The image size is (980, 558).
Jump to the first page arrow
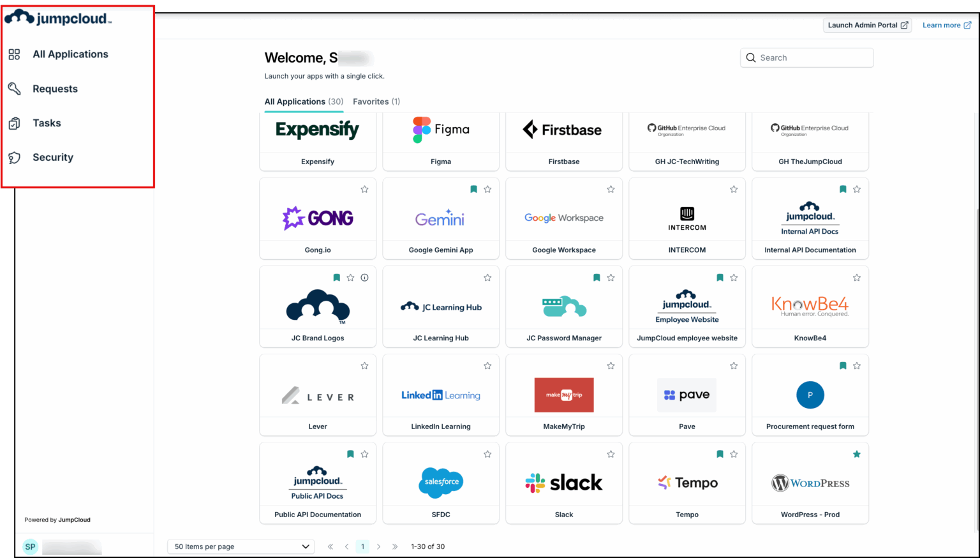coord(330,547)
